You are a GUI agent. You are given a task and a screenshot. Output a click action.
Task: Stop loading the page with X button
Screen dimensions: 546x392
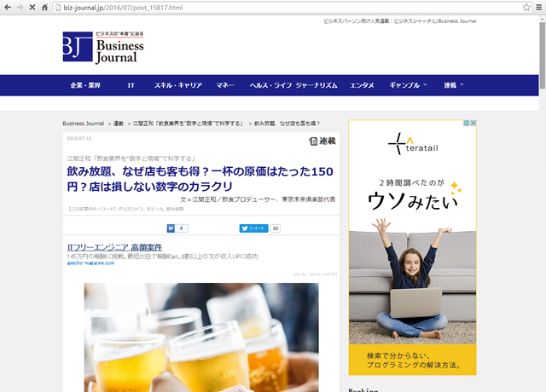click(32, 6)
